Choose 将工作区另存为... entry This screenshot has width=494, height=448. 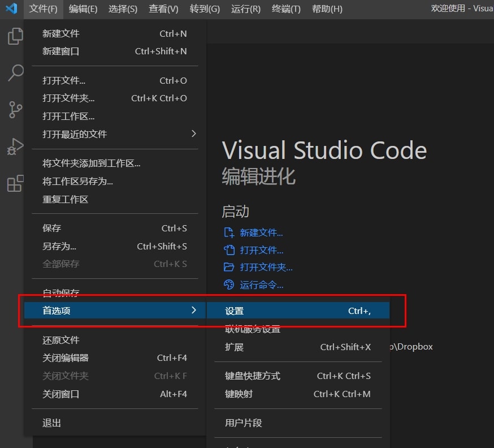(115, 181)
